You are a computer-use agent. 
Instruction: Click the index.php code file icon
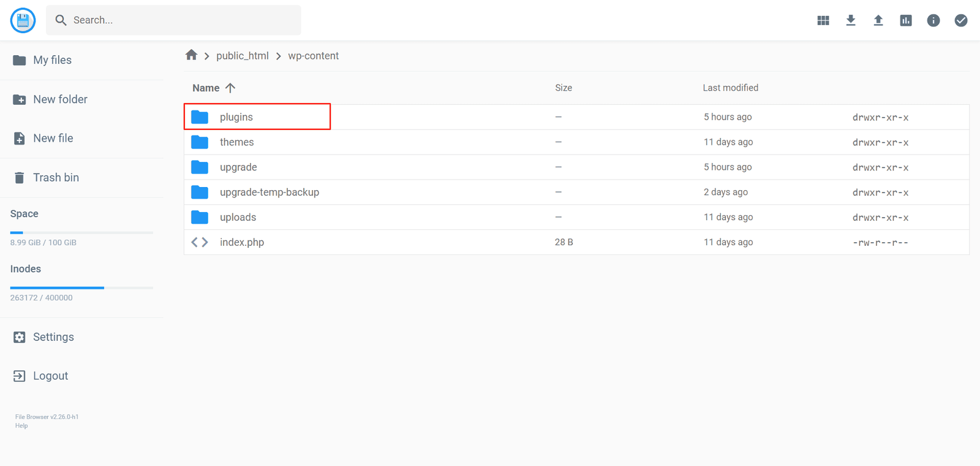(x=200, y=242)
